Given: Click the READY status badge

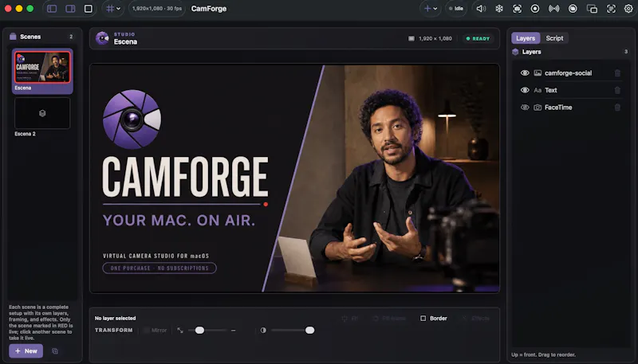Looking at the screenshot, I should click(478, 38).
